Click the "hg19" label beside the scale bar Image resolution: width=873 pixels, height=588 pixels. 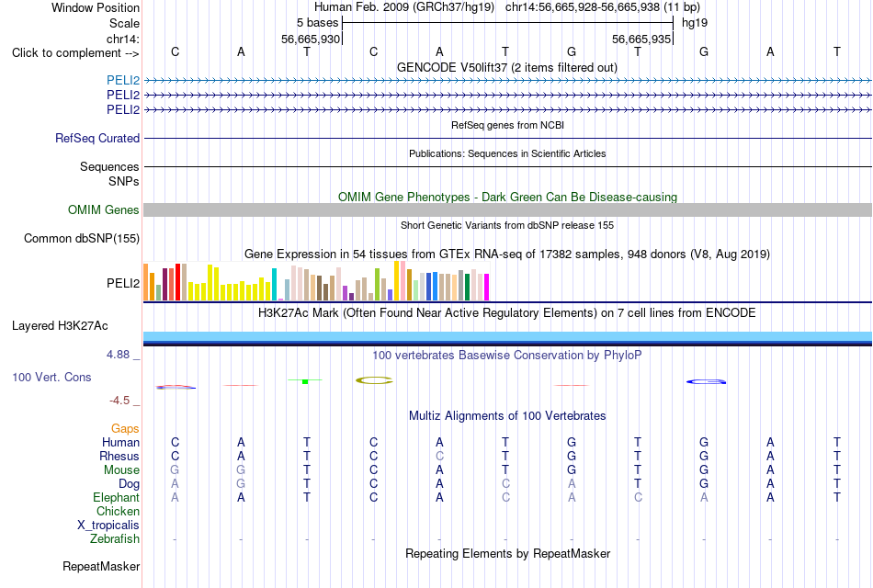point(695,23)
